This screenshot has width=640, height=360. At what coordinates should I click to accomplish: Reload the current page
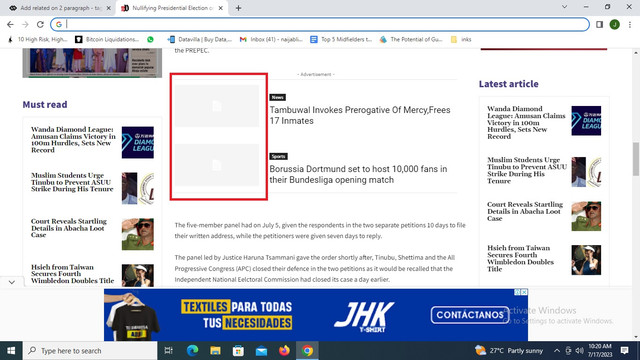40,24
